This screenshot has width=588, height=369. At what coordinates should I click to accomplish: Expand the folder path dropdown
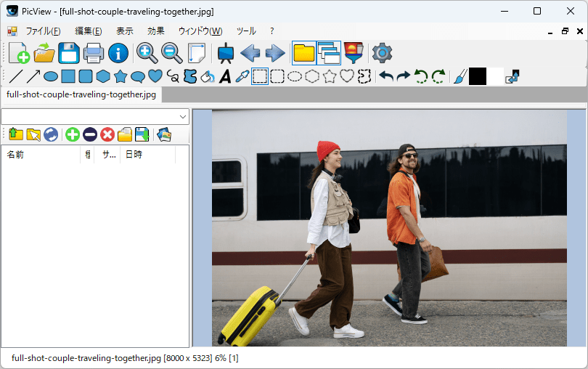click(182, 117)
